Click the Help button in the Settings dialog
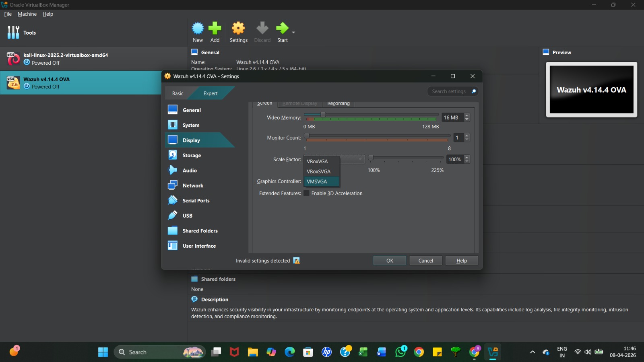Image resolution: width=644 pixels, height=362 pixels. click(462, 261)
